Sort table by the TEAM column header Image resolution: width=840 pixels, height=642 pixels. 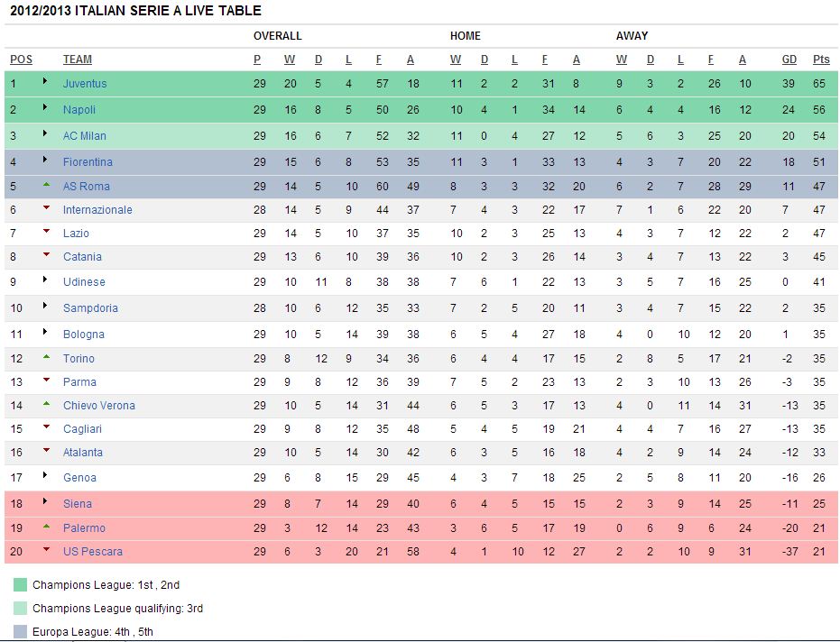tap(78, 60)
